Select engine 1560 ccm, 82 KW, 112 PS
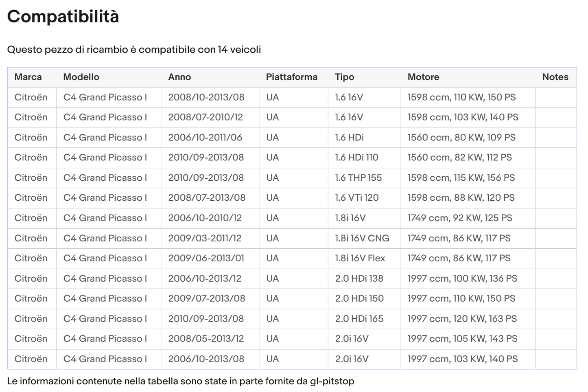 tap(459, 158)
